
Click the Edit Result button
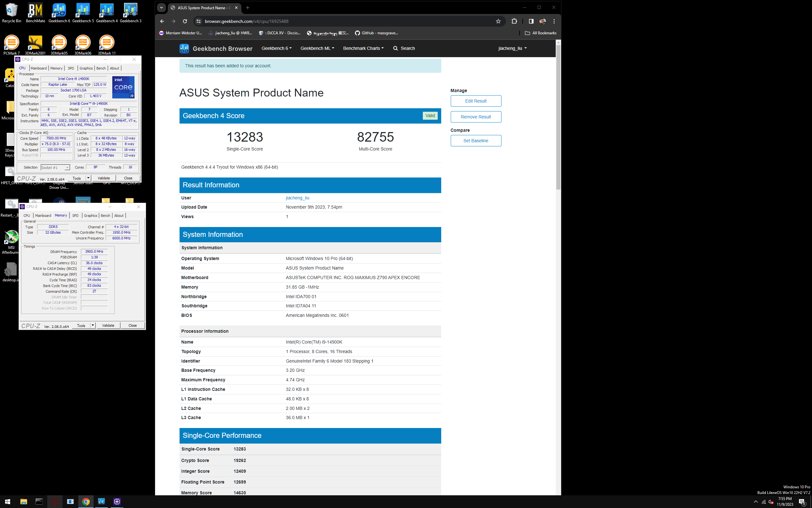coord(475,101)
